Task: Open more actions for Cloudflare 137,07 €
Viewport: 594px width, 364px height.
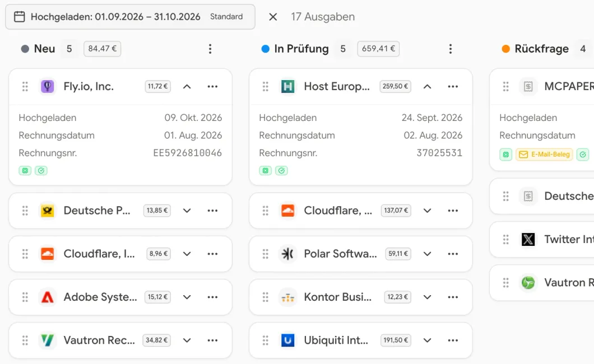Action: 453,211
